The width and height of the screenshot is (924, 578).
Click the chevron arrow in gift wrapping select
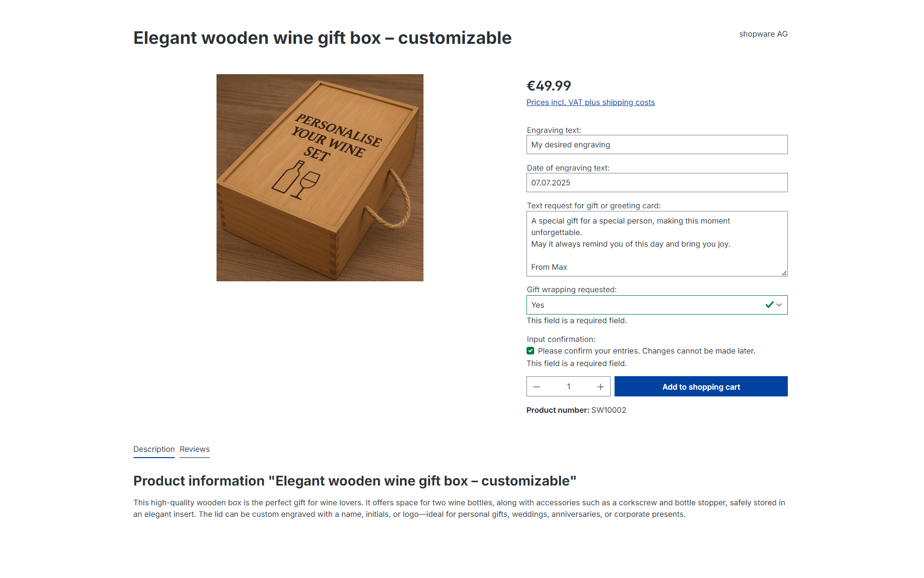pyautogui.click(x=779, y=305)
